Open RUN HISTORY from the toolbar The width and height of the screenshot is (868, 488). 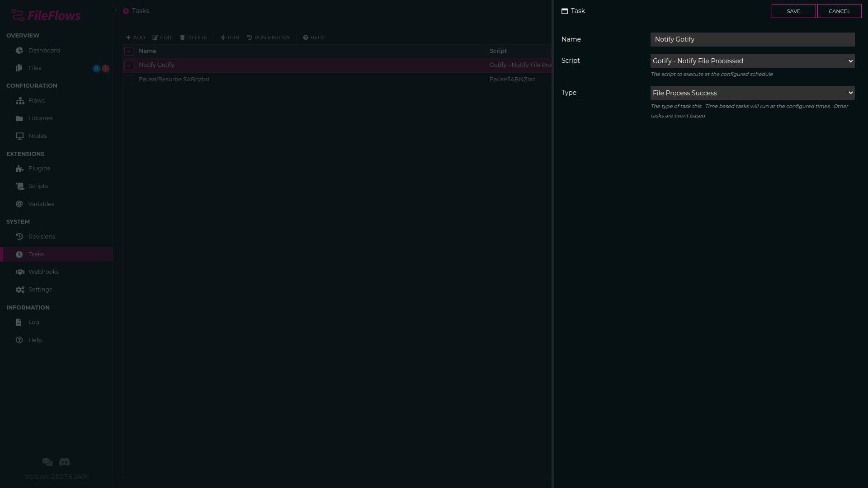269,38
